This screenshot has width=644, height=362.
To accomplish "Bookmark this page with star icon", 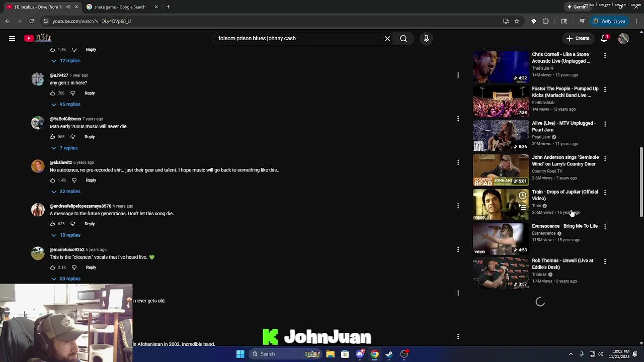I will point(517,21).
